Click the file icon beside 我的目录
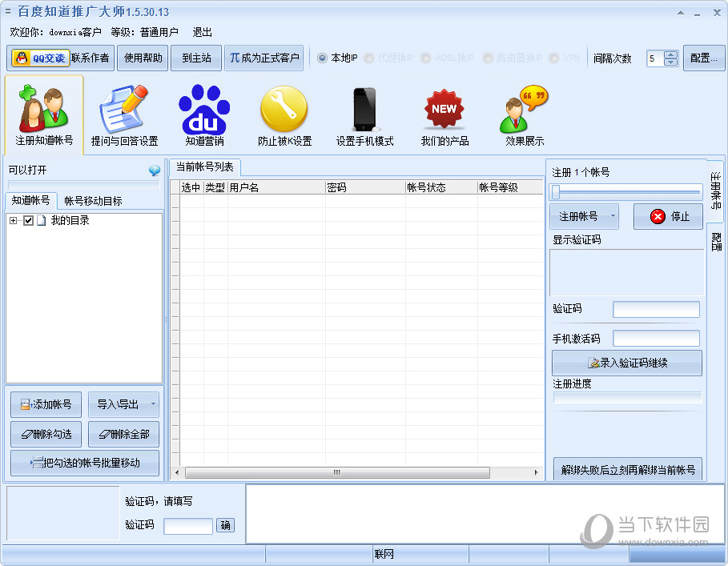Screen dimensions: 728x566 pyautogui.click(x=42, y=220)
